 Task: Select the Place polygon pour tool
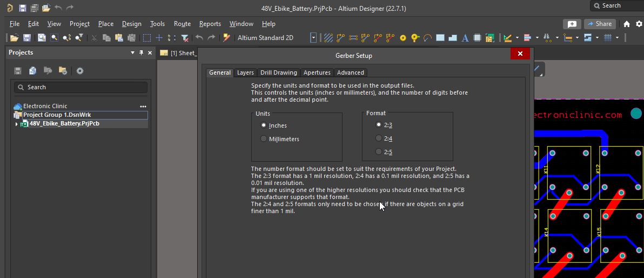pos(453,38)
